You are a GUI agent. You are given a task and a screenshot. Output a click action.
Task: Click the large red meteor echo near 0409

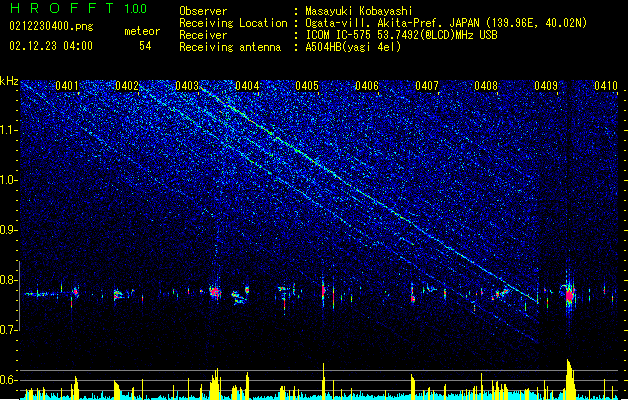pos(569,295)
